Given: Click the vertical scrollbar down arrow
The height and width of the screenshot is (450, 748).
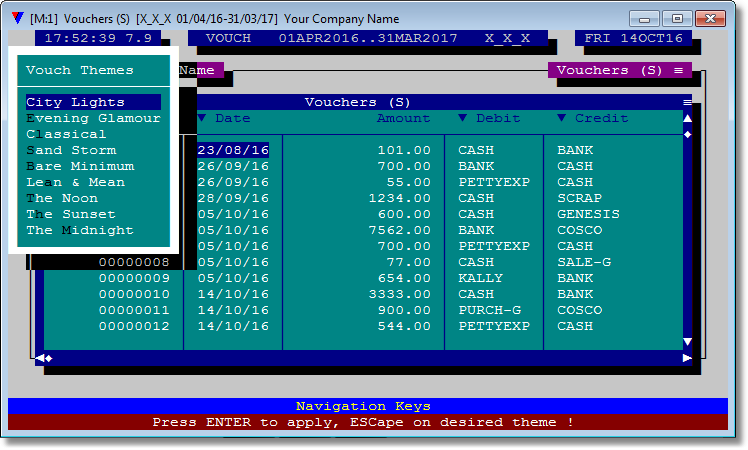Looking at the screenshot, I should pyautogui.click(x=687, y=342).
